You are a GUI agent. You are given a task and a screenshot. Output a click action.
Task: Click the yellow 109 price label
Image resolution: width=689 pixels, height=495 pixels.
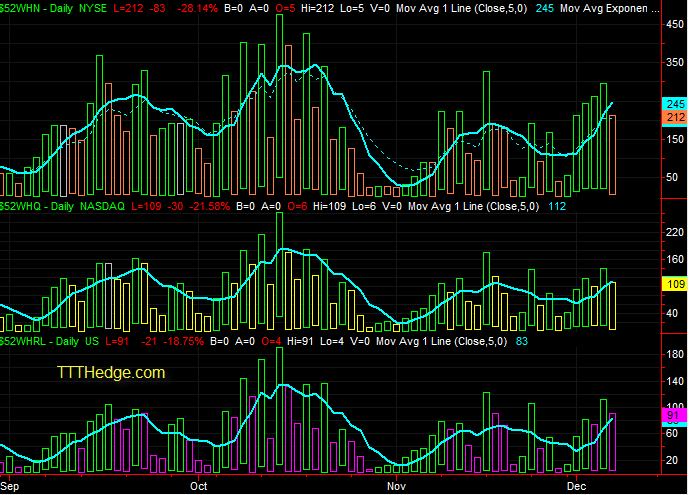(x=674, y=284)
